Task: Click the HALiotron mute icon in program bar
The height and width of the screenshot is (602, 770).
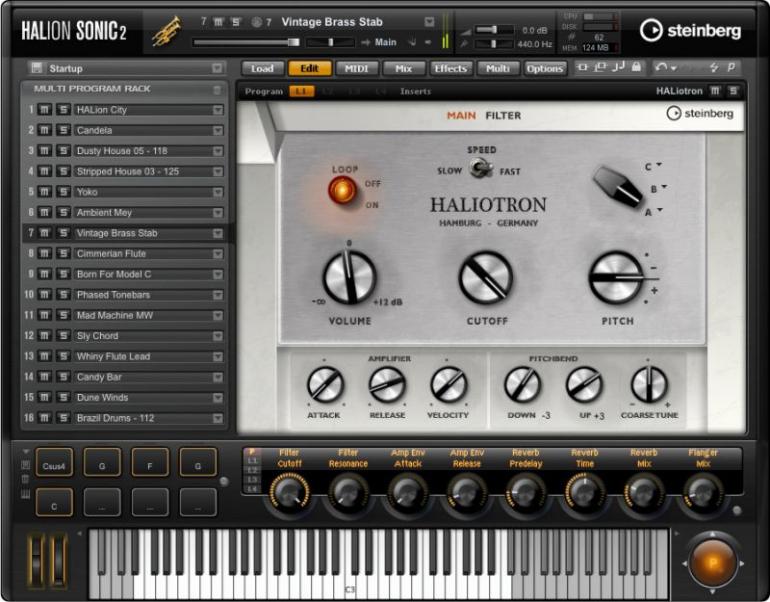Action: (x=715, y=91)
